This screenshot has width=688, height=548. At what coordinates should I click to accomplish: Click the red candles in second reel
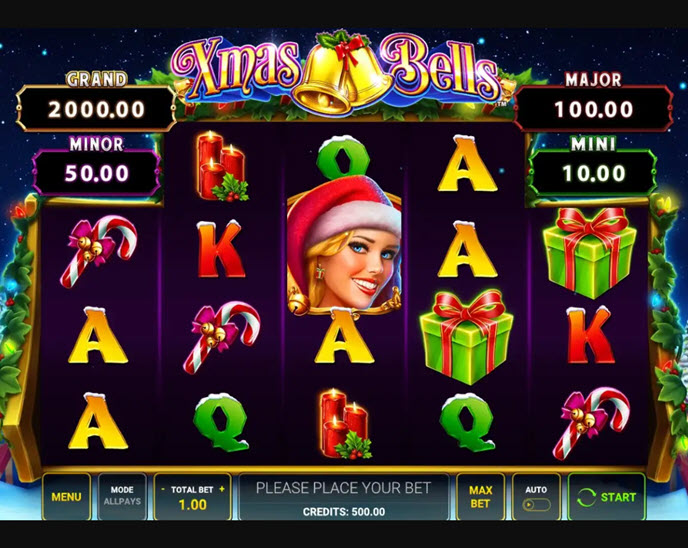(222, 167)
